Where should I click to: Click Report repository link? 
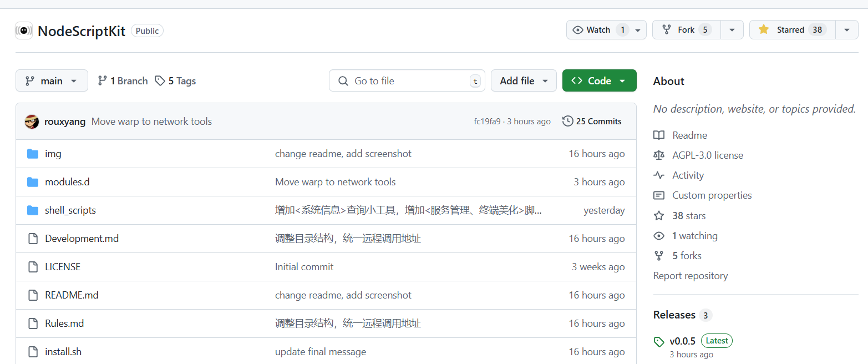691,276
